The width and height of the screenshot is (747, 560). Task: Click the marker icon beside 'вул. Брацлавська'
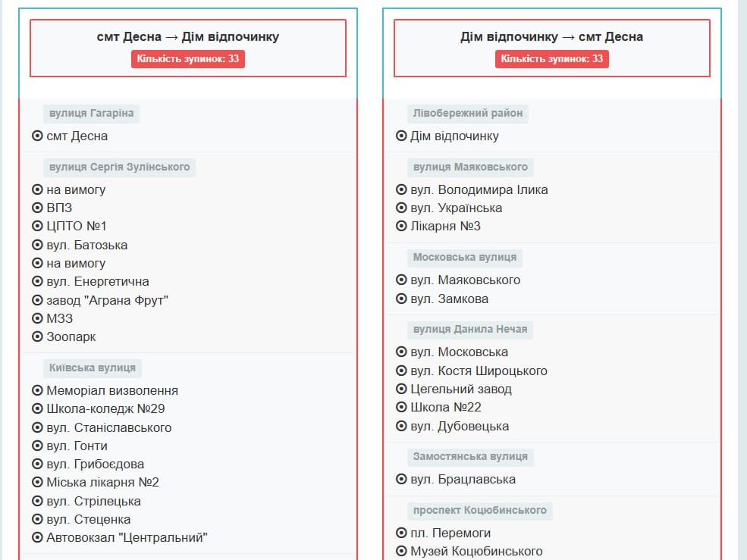(x=400, y=479)
